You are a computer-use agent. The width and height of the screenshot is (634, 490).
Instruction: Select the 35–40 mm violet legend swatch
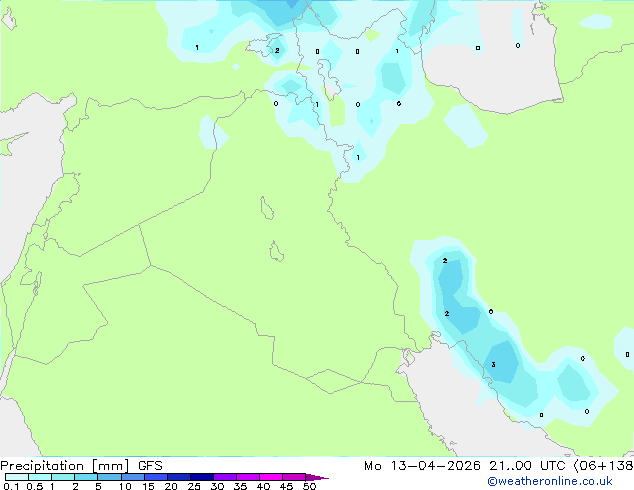click(x=247, y=477)
